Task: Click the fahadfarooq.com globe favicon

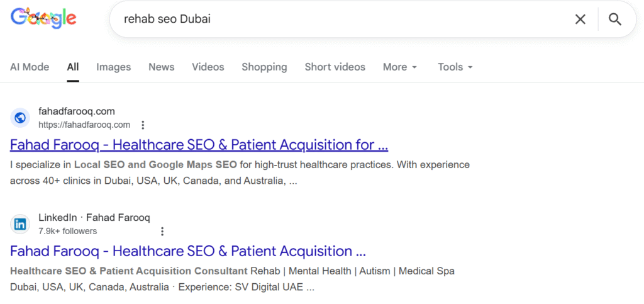Action: pos(20,118)
